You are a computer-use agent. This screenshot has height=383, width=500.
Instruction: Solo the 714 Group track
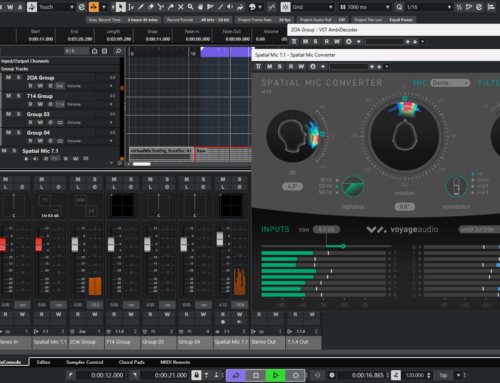(x=18, y=96)
